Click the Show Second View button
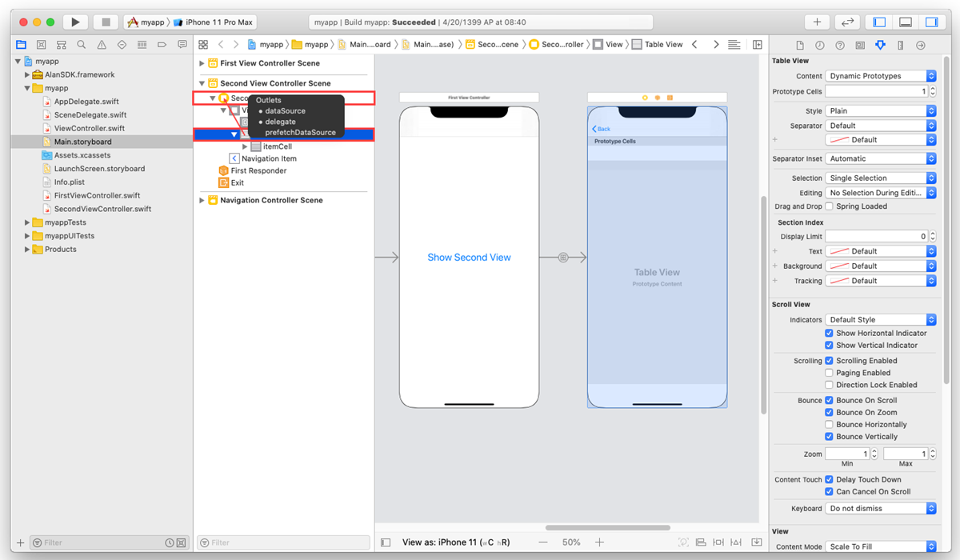960x560 pixels. tap(469, 257)
